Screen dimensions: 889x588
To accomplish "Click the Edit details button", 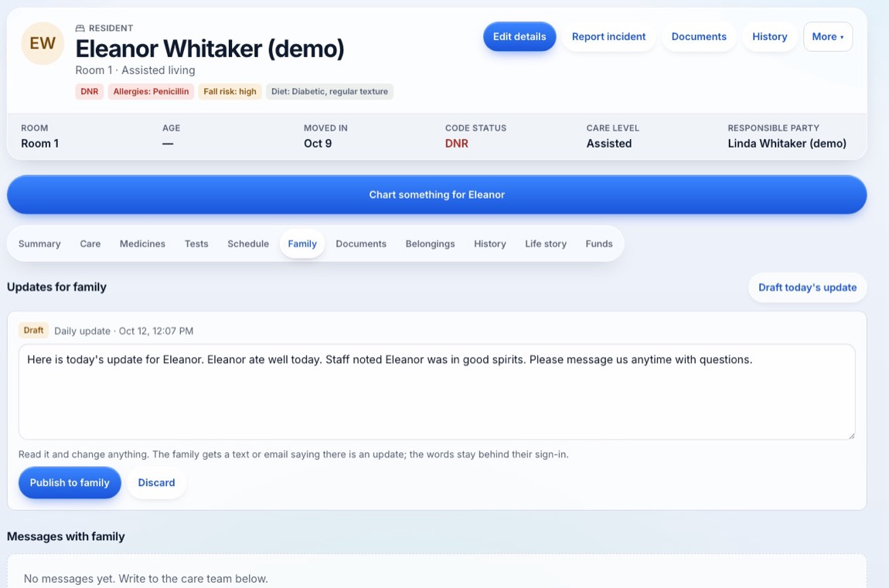I will coord(519,37).
